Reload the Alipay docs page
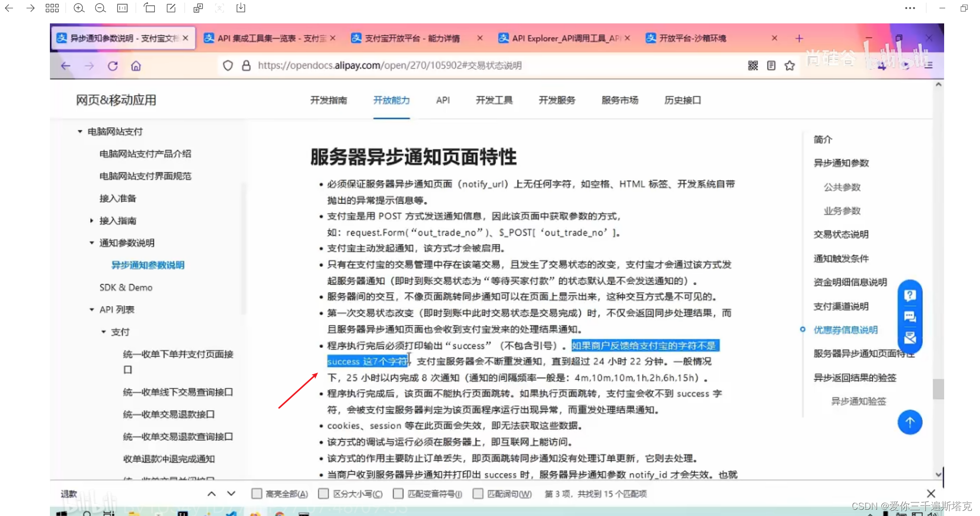The width and height of the screenshot is (980, 516). [113, 66]
